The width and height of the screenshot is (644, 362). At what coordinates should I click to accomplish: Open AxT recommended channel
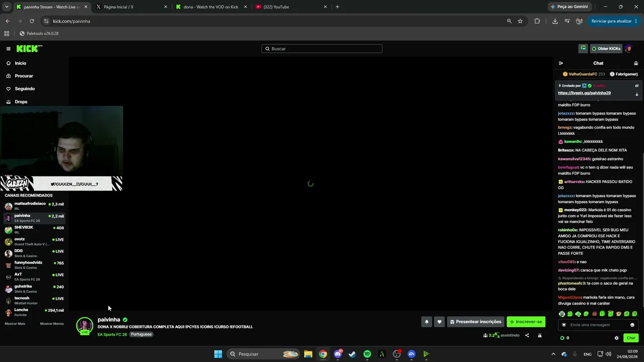[x=34, y=277]
